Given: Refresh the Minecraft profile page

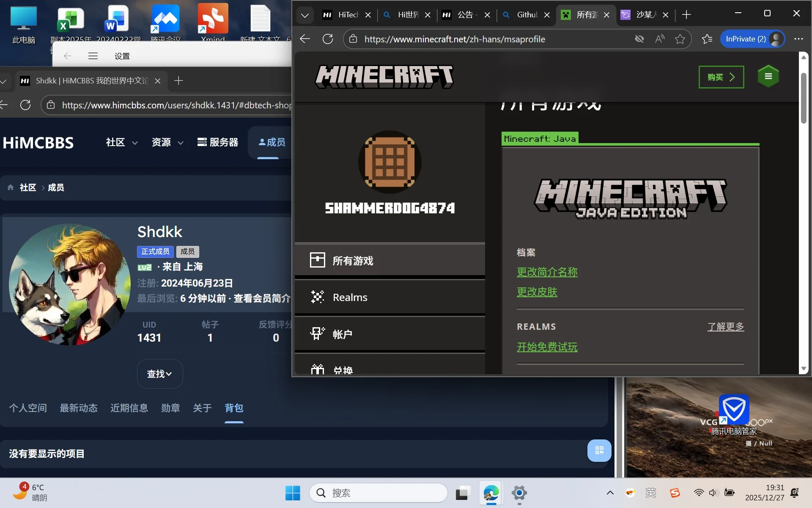Looking at the screenshot, I should [x=328, y=39].
